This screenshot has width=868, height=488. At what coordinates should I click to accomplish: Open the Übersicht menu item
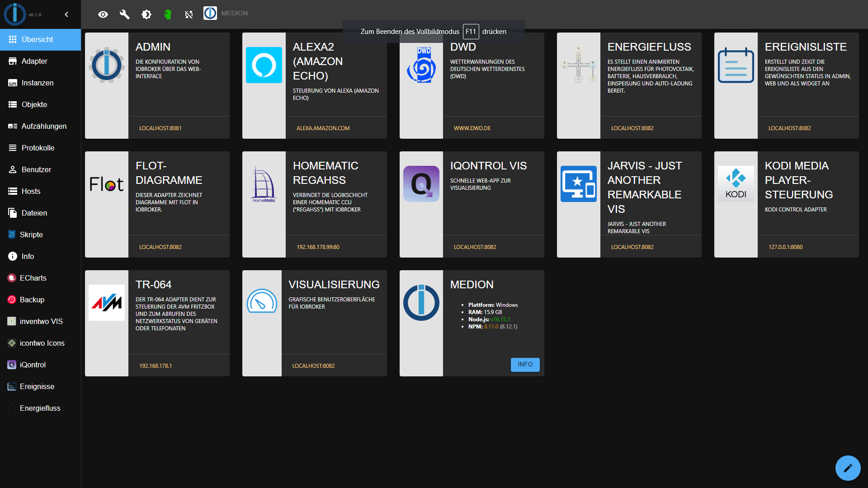click(x=40, y=39)
